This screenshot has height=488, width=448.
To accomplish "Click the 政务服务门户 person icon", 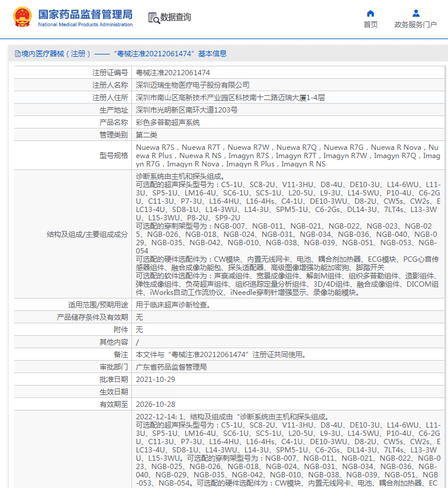I will [x=415, y=13].
